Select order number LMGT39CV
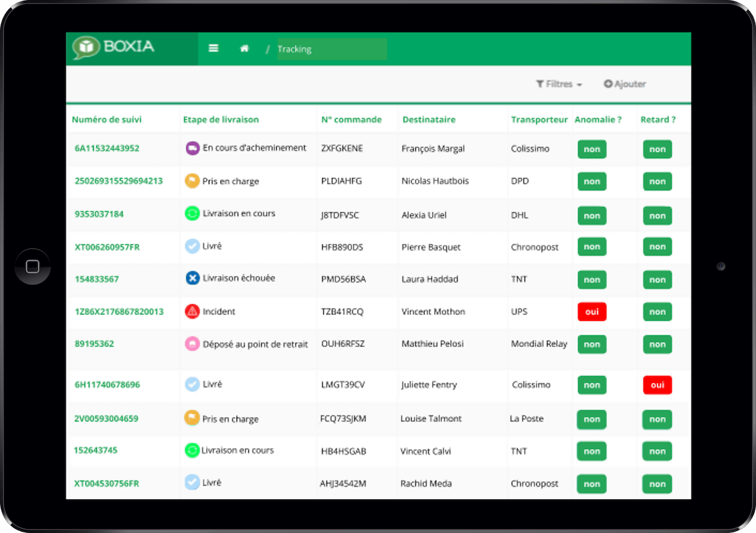 click(x=343, y=385)
